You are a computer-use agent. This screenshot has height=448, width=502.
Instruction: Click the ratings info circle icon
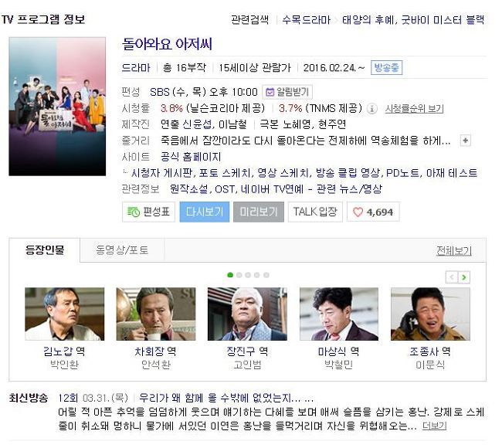371,109
